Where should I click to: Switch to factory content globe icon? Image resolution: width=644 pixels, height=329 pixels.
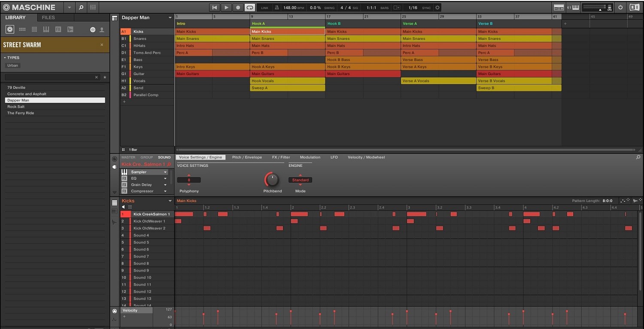93,30
